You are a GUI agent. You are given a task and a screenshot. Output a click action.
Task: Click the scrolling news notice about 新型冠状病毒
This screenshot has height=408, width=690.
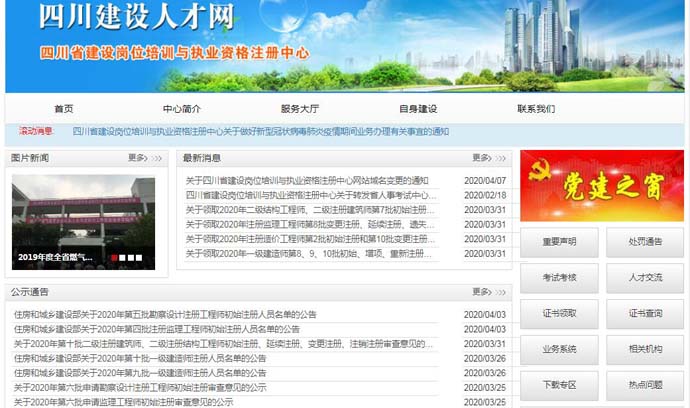(x=261, y=131)
